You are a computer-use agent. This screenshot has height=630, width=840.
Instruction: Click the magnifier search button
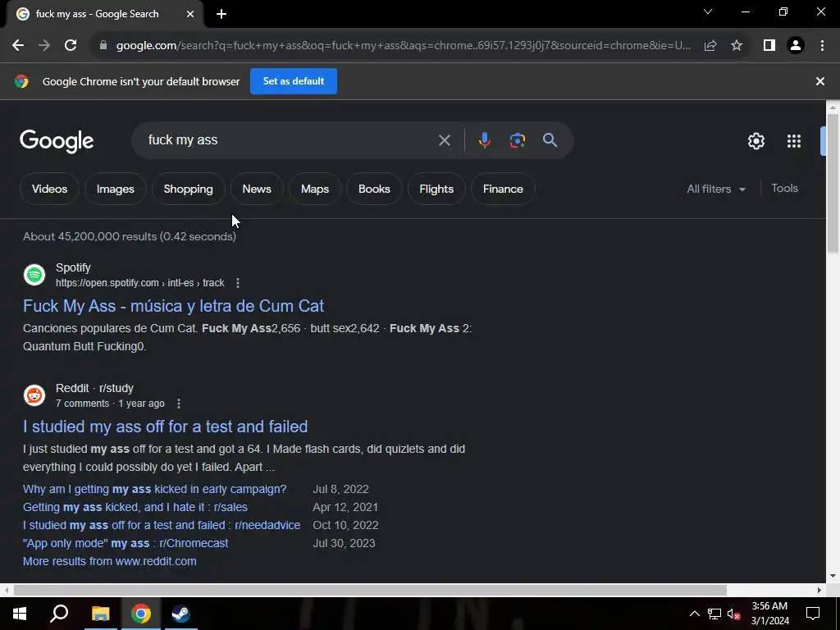[550, 140]
